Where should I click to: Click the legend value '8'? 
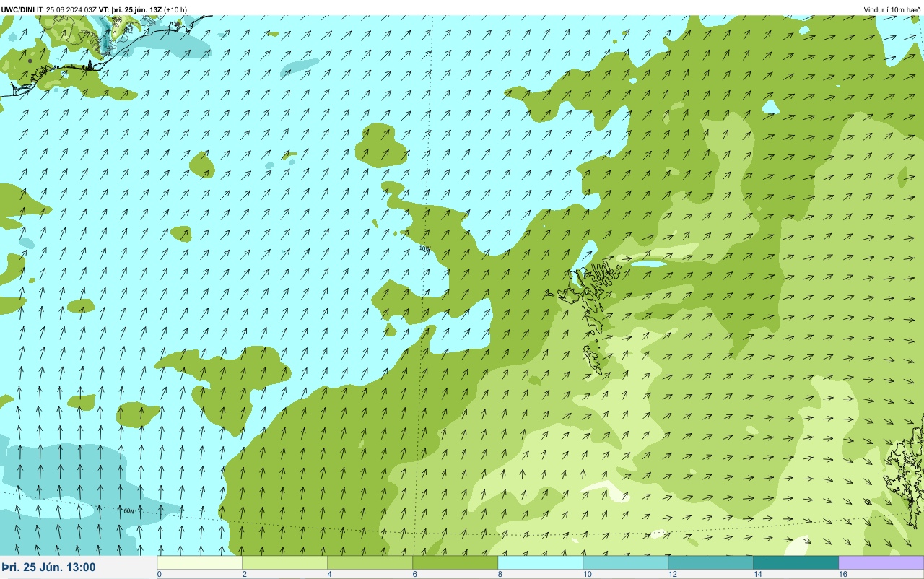[500, 574]
